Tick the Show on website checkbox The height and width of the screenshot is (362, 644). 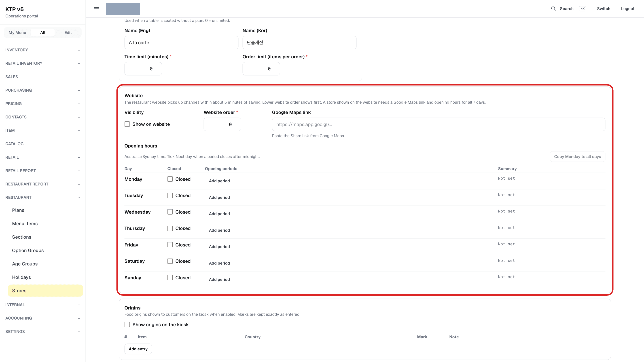coord(127,124)
